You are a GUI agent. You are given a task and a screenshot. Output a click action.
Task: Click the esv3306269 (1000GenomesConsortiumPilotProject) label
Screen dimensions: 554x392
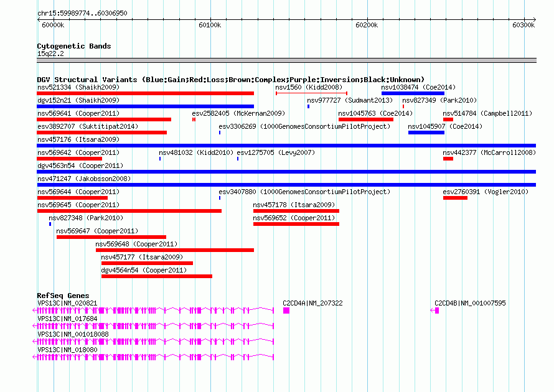tap(304, 126)
